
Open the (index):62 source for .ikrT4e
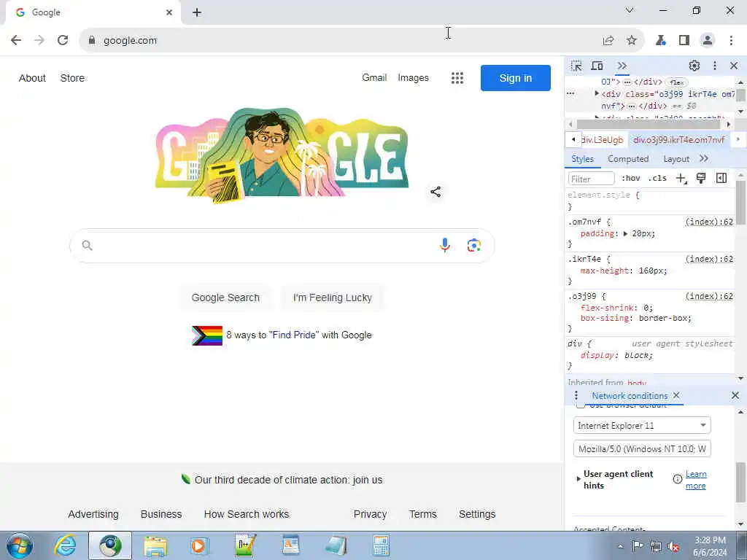(x=709, y=259)
